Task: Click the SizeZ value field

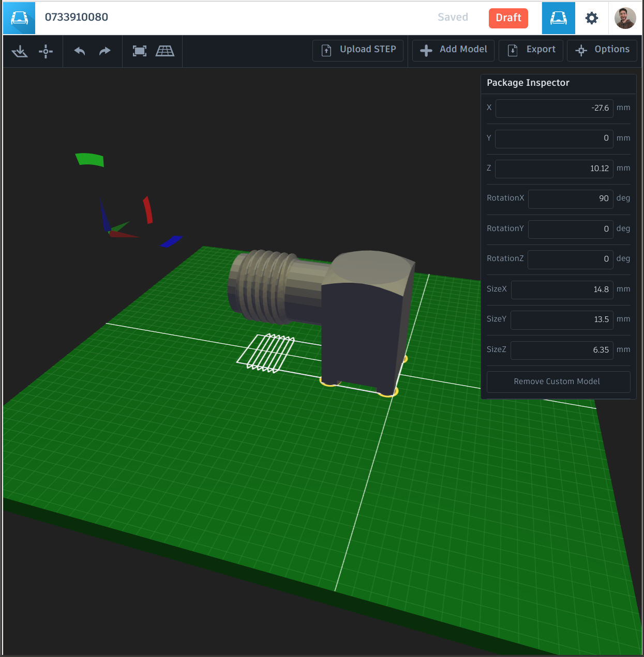Action: 562,350
